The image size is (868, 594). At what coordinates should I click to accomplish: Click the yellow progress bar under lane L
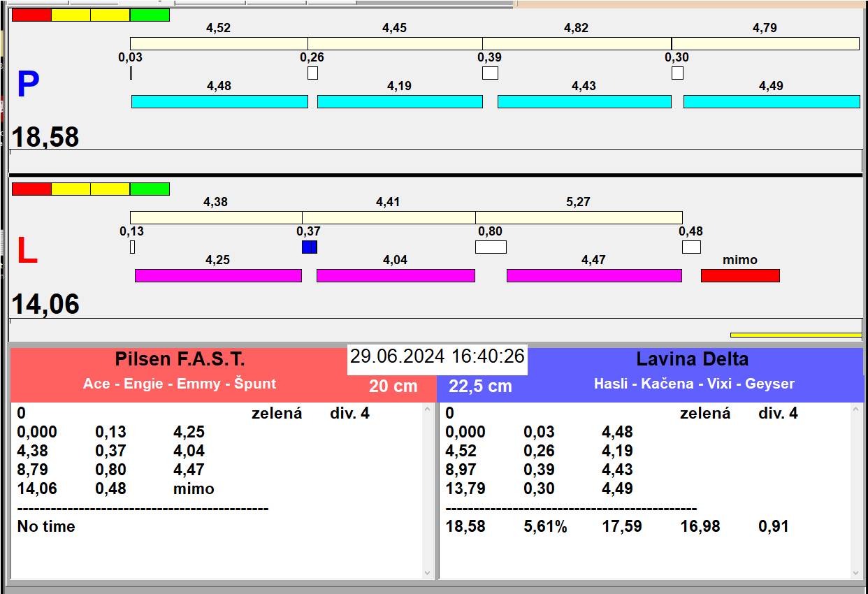tap(795, 335)
